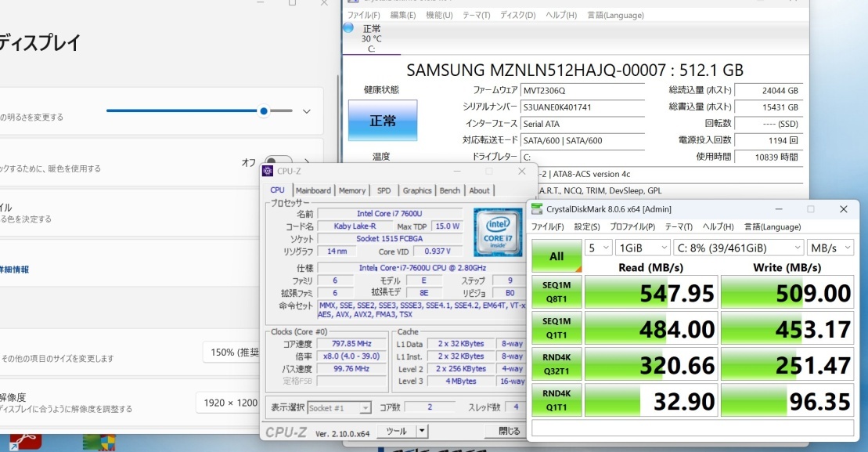
Task: Open 編集(E) menu in CrystalDiskInfo
Action: tap(403, 15)
